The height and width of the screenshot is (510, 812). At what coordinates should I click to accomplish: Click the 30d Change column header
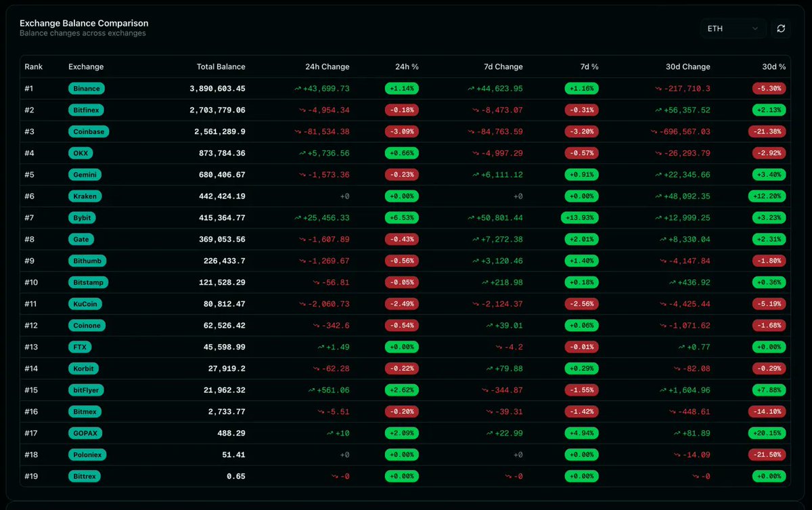pyautogui.click(x=687, y=67)
